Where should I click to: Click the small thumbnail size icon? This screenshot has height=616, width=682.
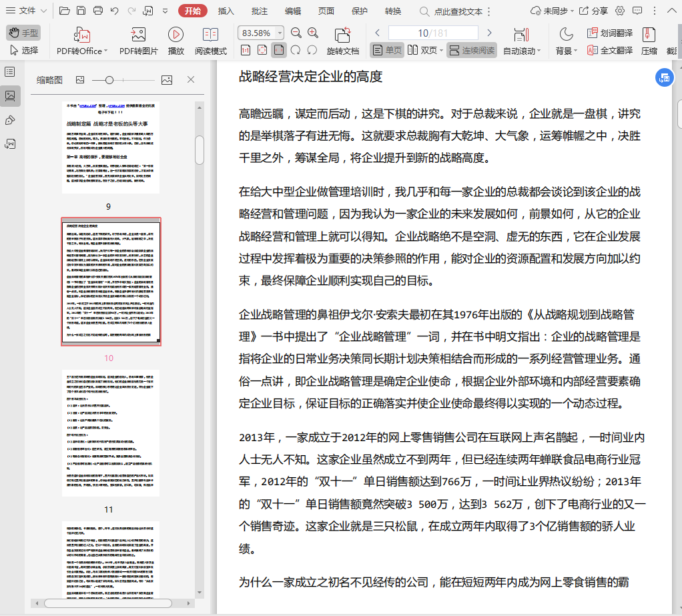pyautogui.click(x=80, y=79)
